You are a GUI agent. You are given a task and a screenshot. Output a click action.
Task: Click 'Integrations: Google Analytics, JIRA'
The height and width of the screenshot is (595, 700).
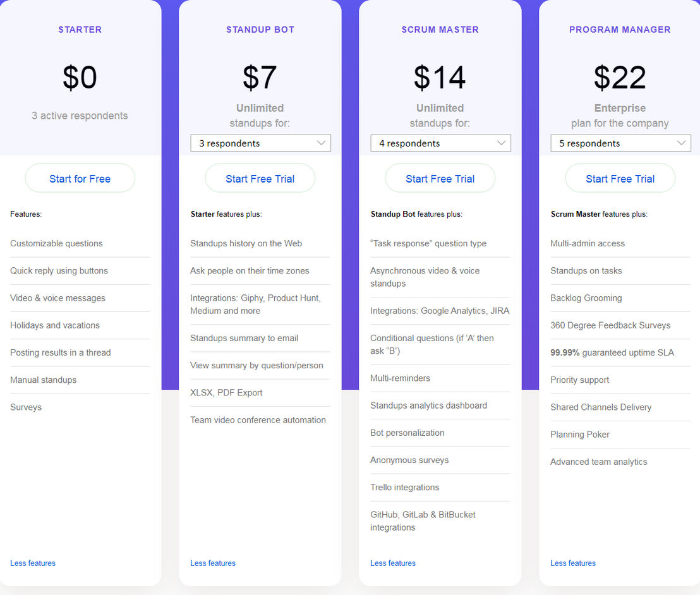click(440, 311)
